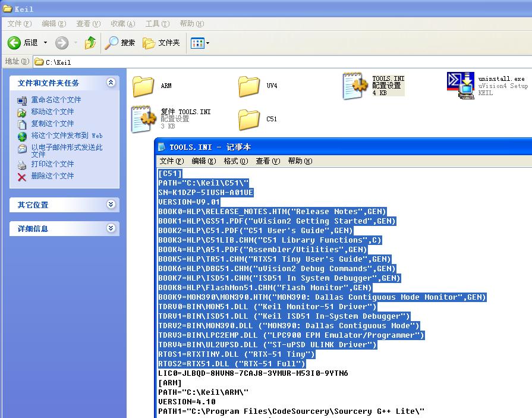Open Notepad's 编辑(E) menu

[x=203, y=161]
